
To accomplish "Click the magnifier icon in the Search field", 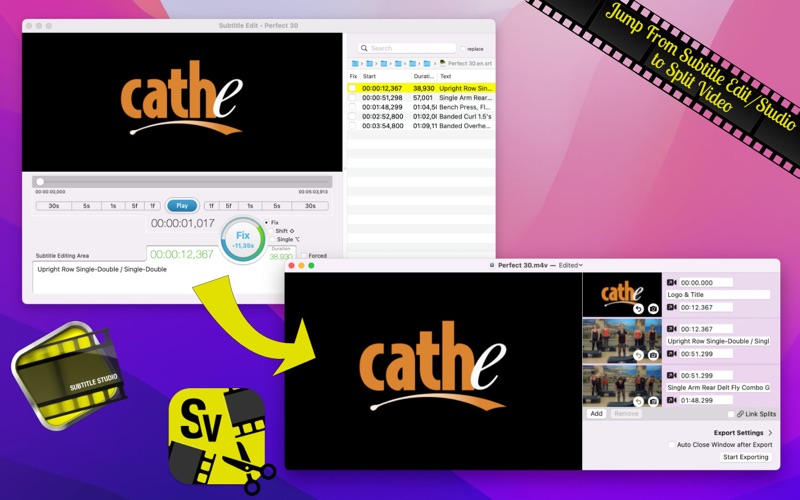I will (x=364, y=48).
